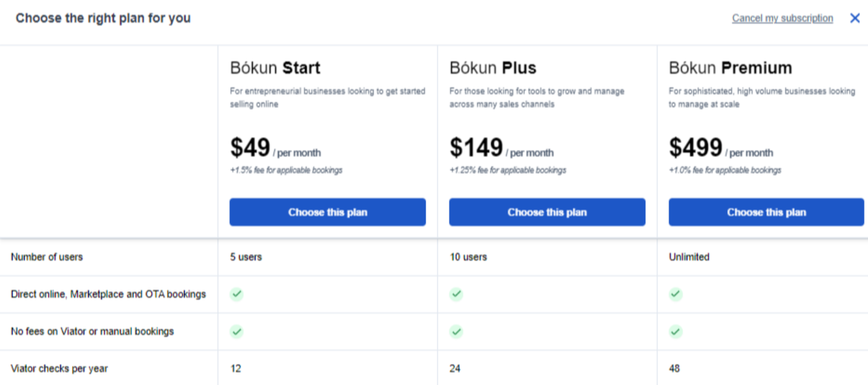868x385 pixels.
Task: Choose the Bókun Plus plan
Action: [x=547, y=212]
